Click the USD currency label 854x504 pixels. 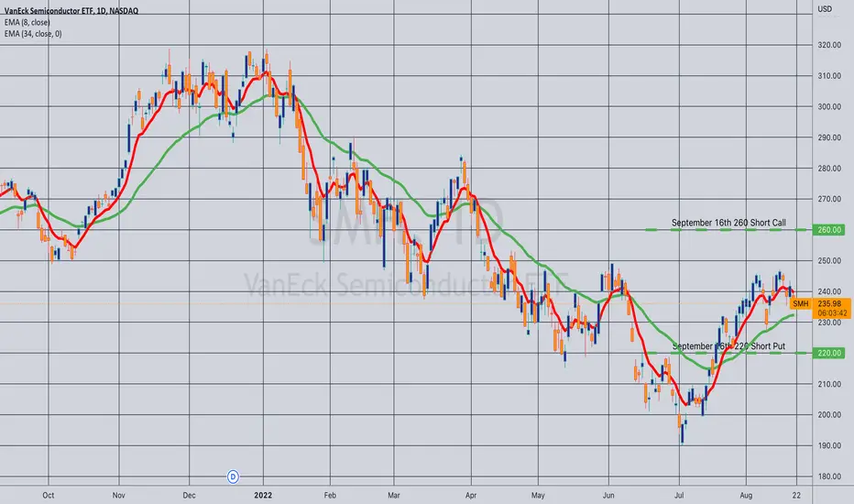click(x=825, y=9)
